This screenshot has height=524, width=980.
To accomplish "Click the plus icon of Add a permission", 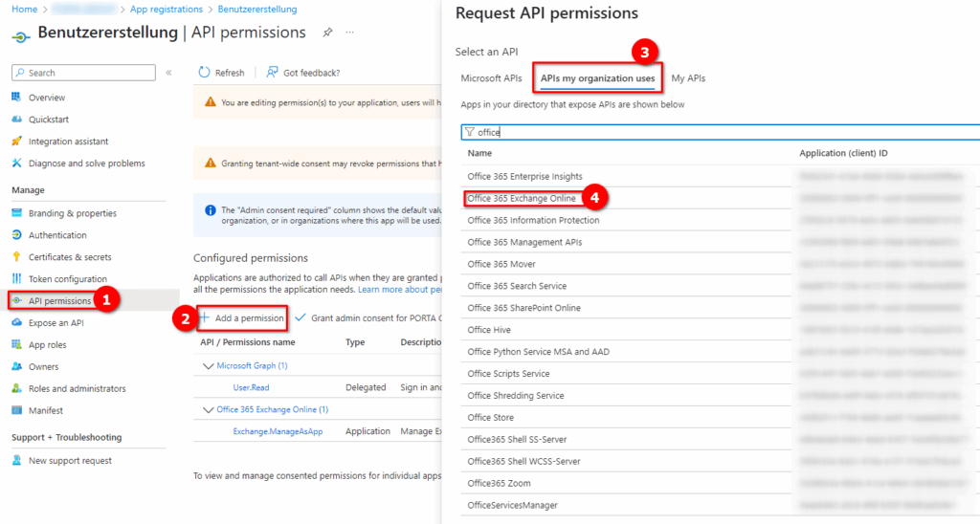I will coord(205,317).
